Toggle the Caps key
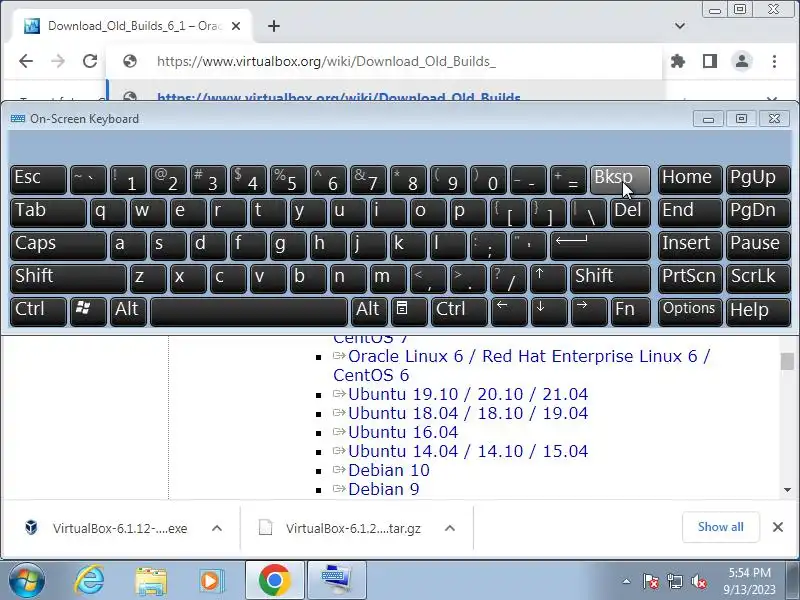The height and width of the screenshot is (600, 800). pos(58,245)
